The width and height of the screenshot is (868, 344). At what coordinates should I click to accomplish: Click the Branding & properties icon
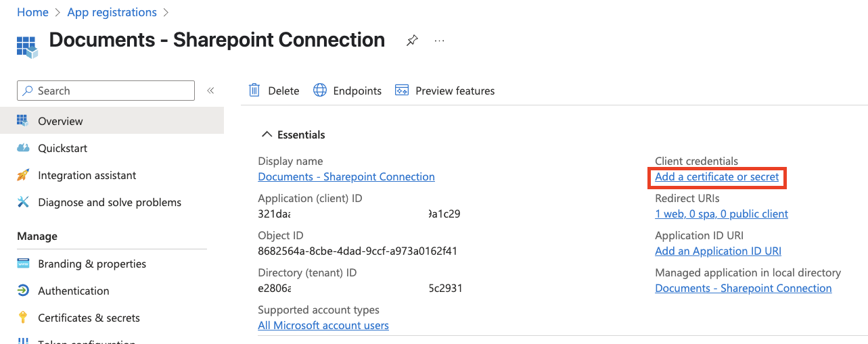click(23, 264)
